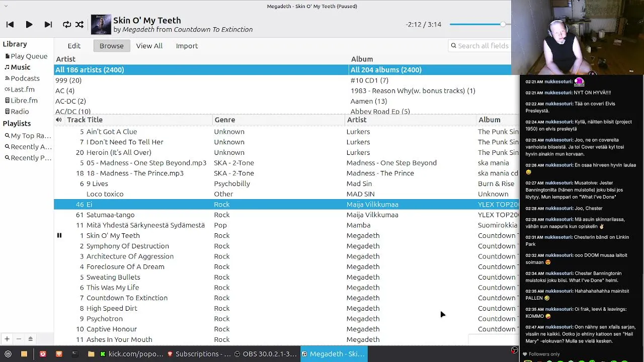644x362 pixels.
Task: Select track Captive Honour
Action: [286, 329]
